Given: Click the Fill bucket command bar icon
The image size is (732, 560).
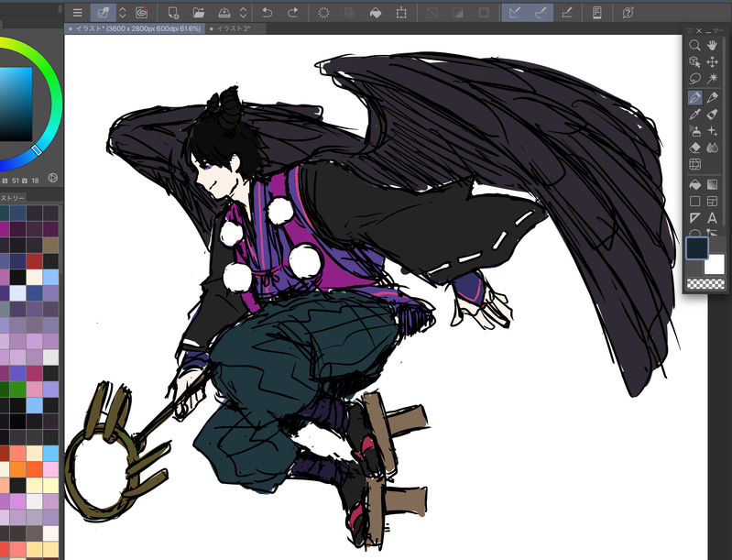Looking at the screenshot, I should [376, 13].
